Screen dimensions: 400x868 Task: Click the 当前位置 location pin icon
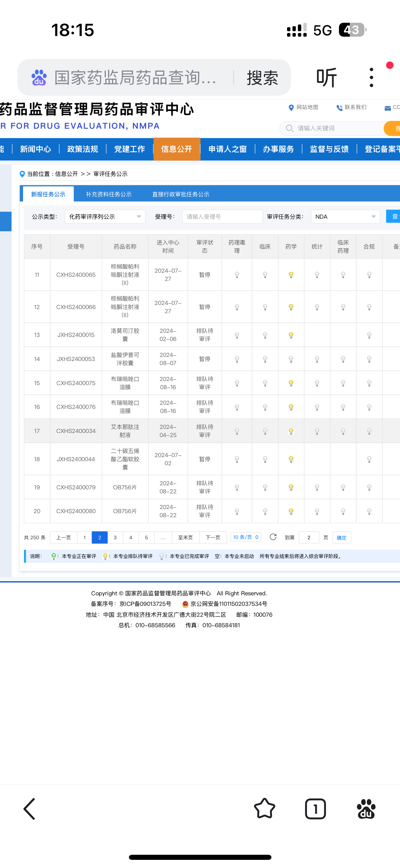[22, 174]
